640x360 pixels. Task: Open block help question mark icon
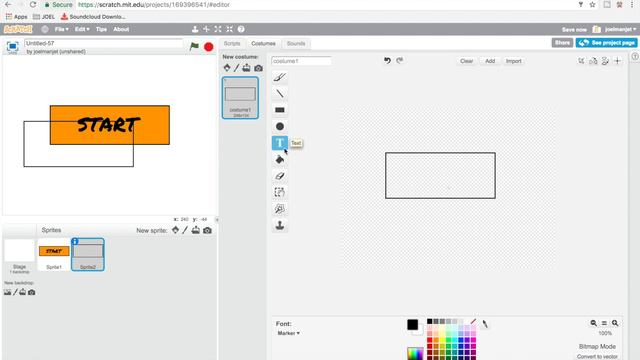241,29
